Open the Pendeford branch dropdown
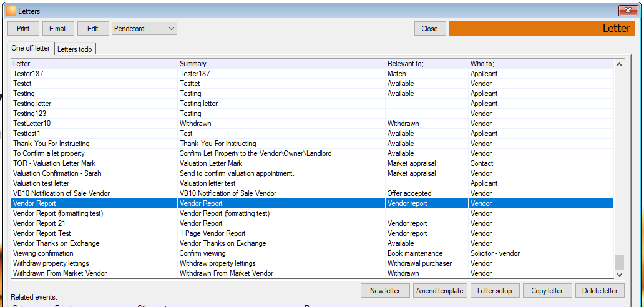Screen dimensions: 644x307 click(x=144, y=29)
